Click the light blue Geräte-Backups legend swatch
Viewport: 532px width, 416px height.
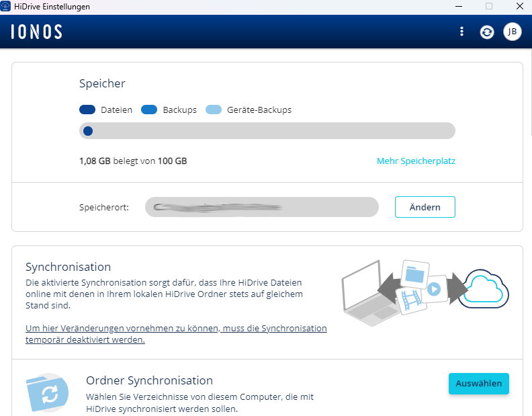214,110
